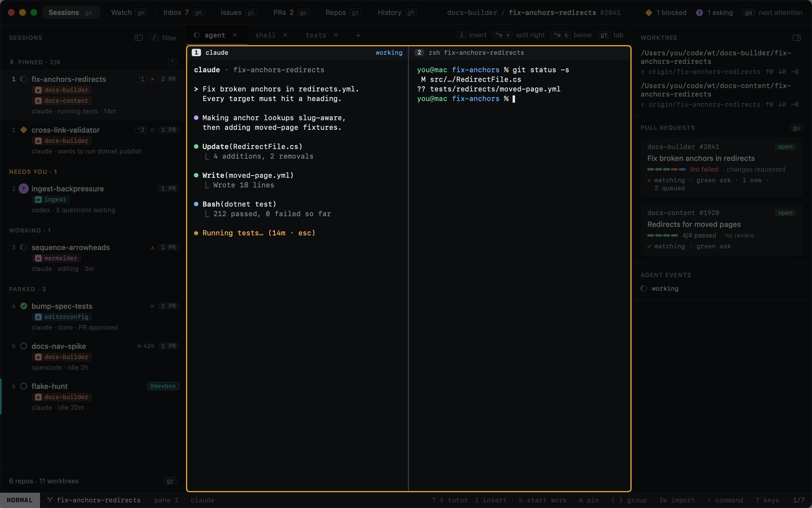Click the bump-spec-tests green check icon
812x508 pixels.
23,306
